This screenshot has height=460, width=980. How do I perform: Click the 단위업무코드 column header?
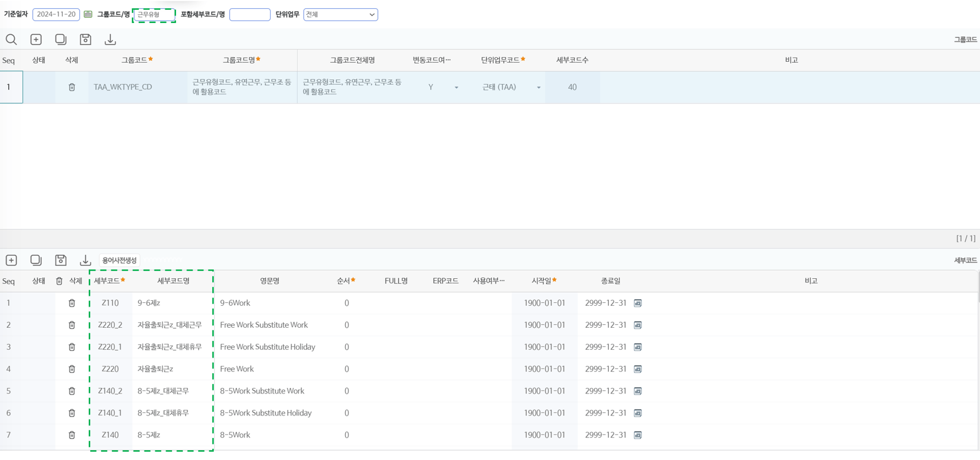503,60
